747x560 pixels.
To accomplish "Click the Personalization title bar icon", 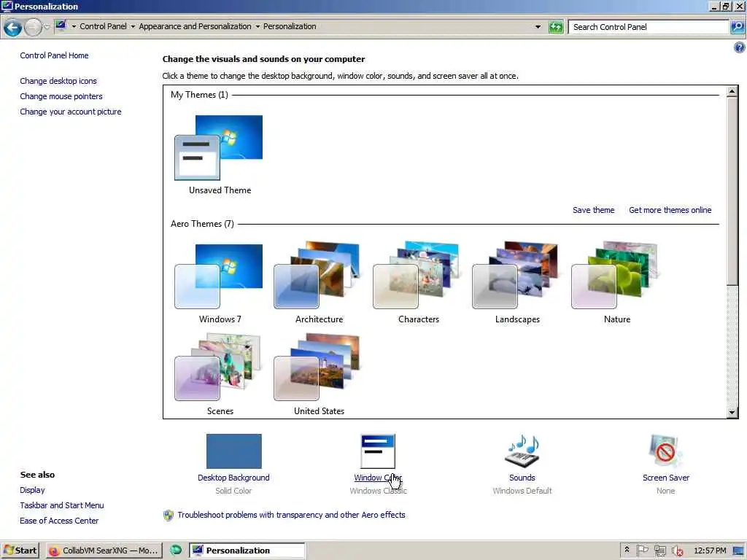I will click(x=7, y=6).
